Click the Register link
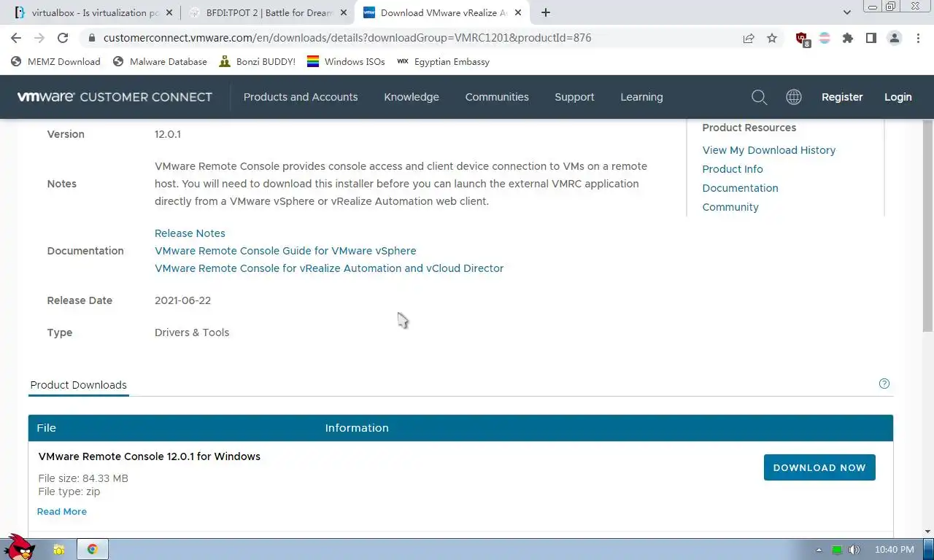 click(x=842, y=97)
